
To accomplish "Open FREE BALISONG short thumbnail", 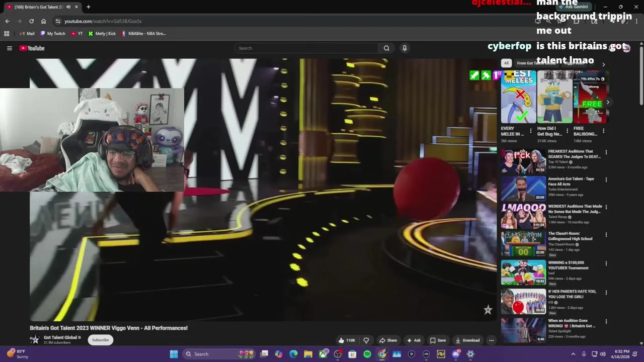I will coord(591,97).
